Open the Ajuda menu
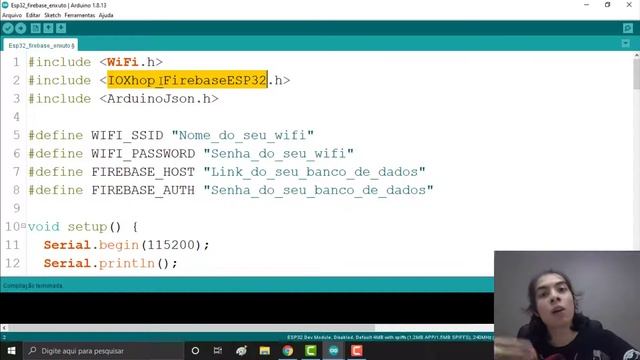 coord(106,15)
